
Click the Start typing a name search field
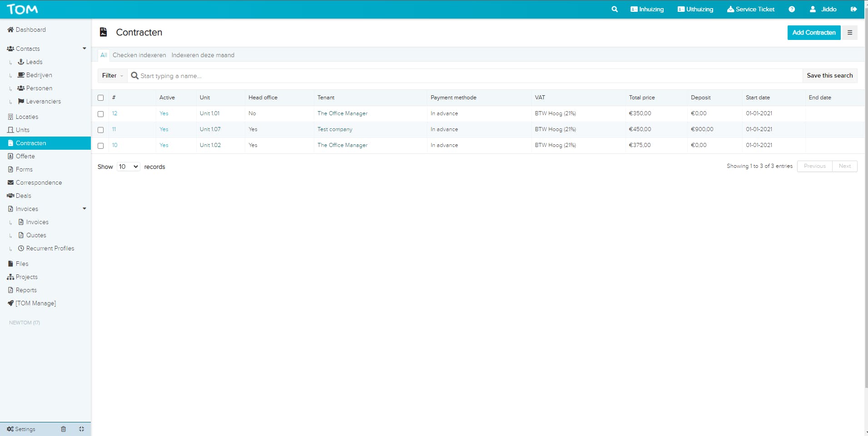[x=465, y=76]
